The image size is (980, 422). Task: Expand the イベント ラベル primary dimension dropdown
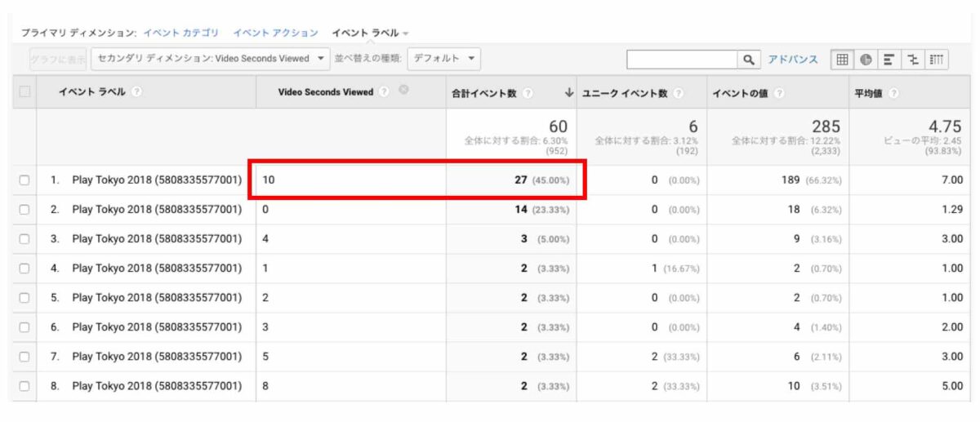(x=370, y=33)
